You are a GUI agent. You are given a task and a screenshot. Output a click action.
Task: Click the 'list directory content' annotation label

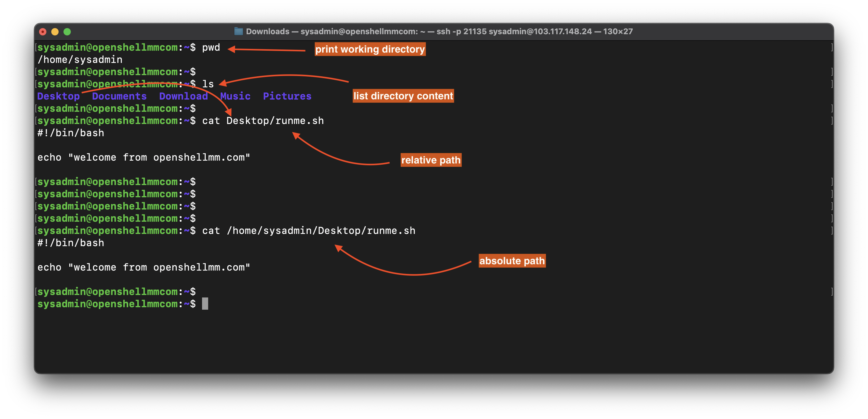pyautogui.click(x=403, y=96)
